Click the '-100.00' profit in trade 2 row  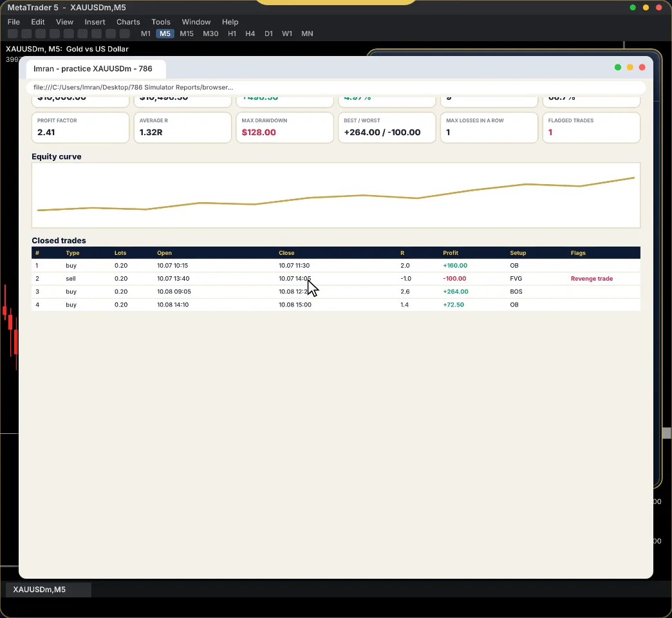[454, 279]
